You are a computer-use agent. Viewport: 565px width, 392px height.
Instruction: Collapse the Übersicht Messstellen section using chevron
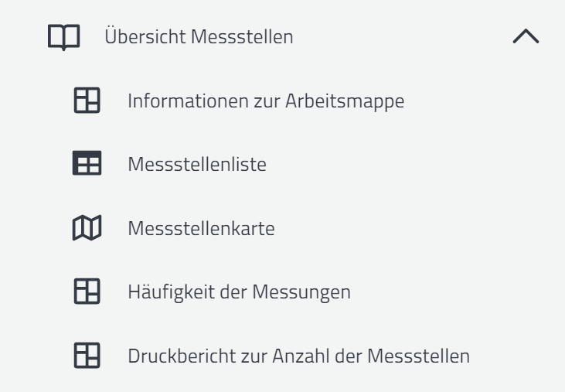coord(526,37)
